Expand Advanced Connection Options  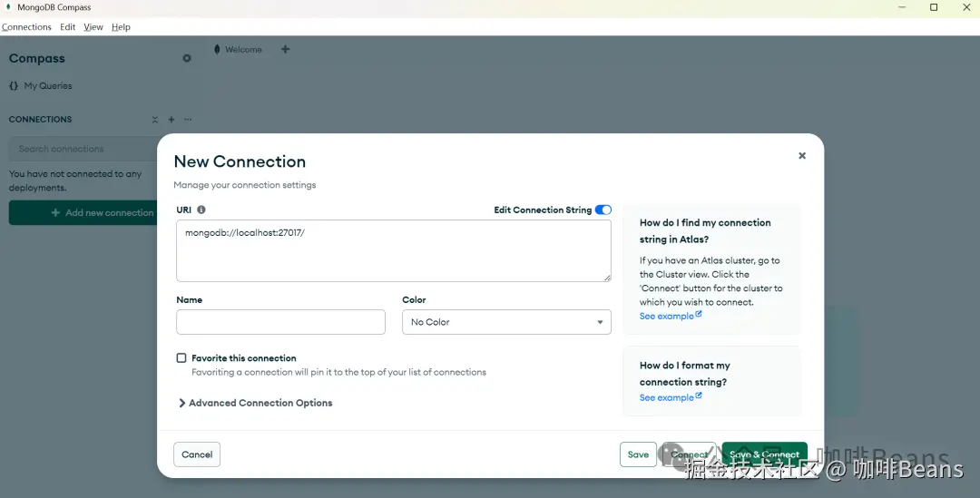point(256,403)
